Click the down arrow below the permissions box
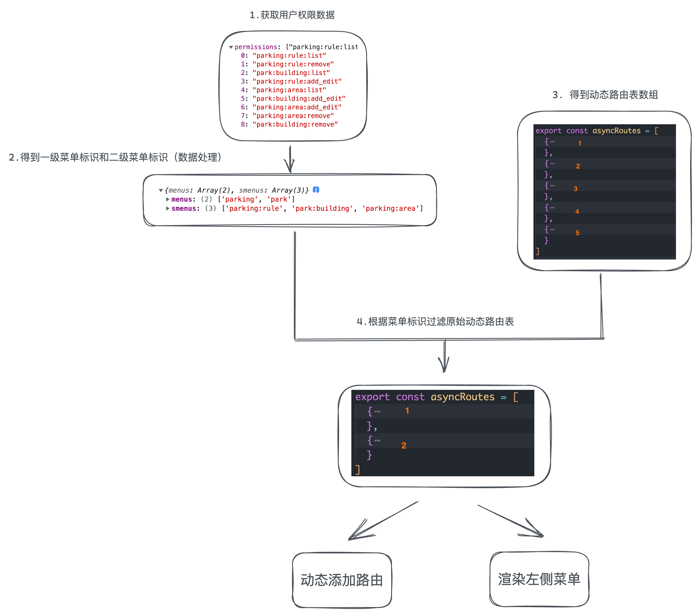This screenshot has width=700, height=616. coord(290,159)
